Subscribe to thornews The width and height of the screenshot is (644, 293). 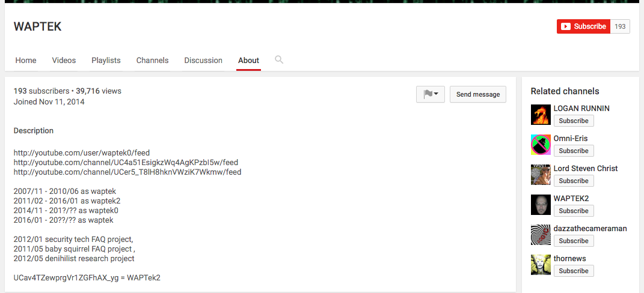click(x=574, y=271)
